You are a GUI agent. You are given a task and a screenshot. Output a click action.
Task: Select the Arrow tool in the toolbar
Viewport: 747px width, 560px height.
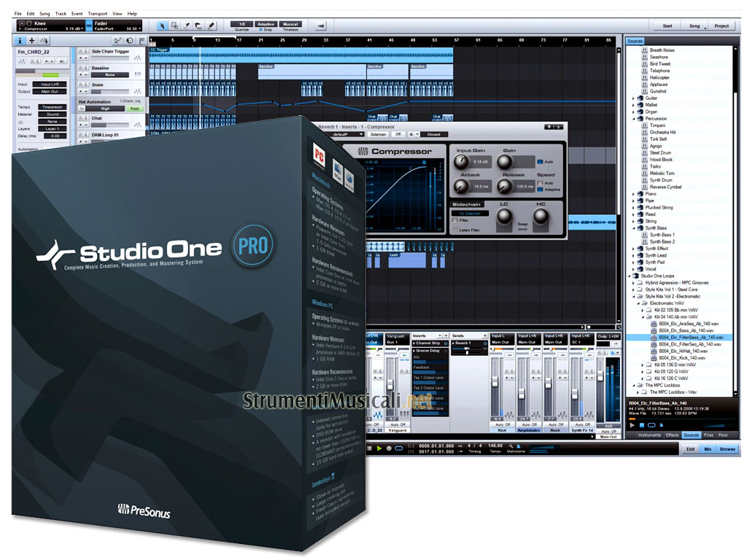pyautogui.click(x=162, y=26)
